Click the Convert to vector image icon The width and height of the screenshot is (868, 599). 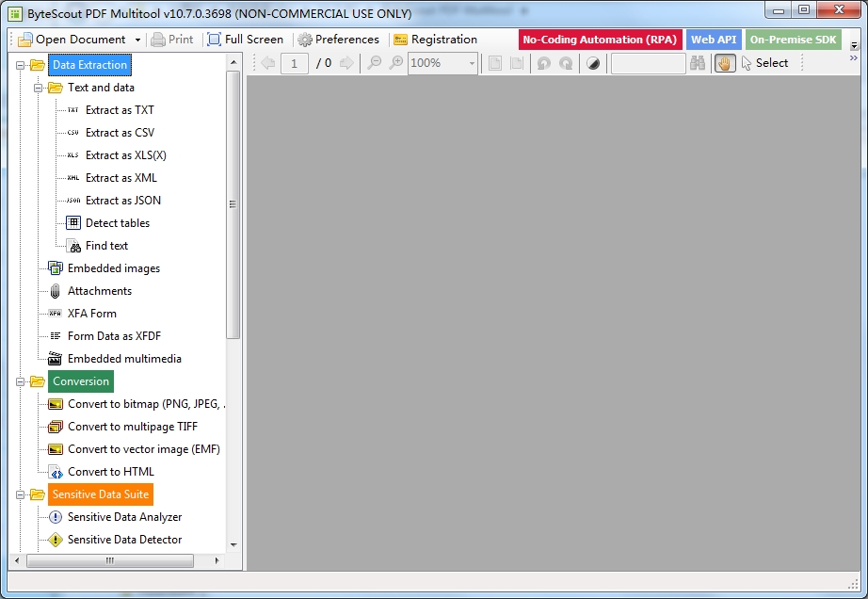click(56, 449)
